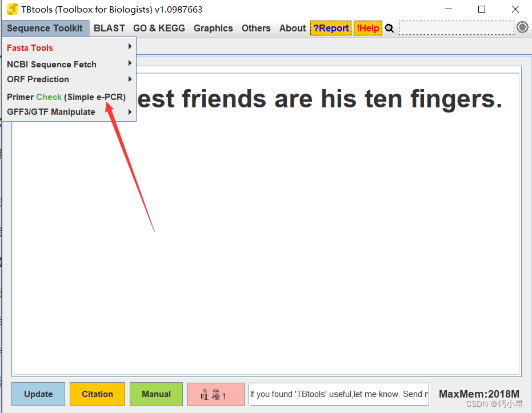Expand NCBI Sequence Fetch submenu arrow

[130, 63]
